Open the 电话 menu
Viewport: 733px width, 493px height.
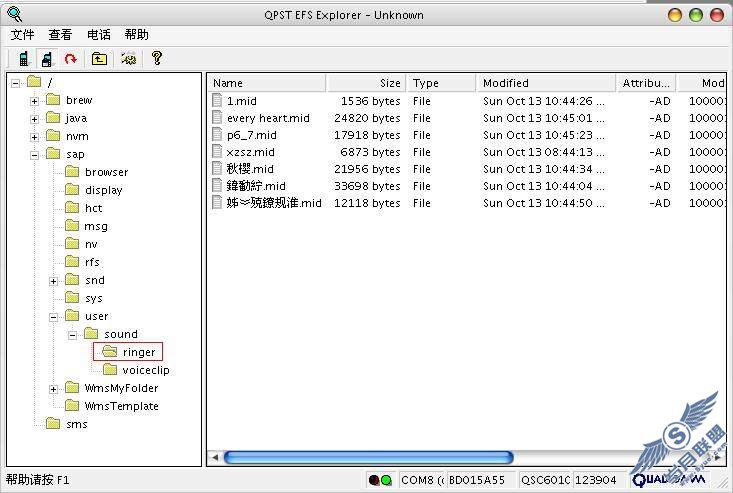coord(99,35)
